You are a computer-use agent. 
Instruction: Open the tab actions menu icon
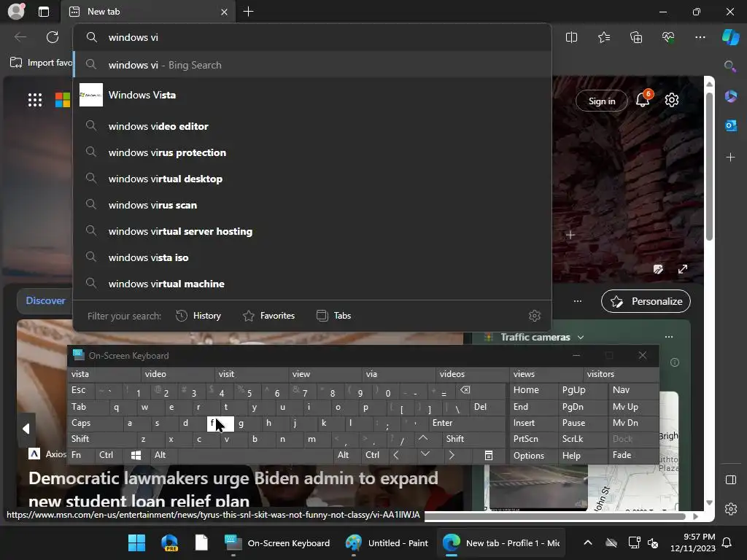coord(44,12)
